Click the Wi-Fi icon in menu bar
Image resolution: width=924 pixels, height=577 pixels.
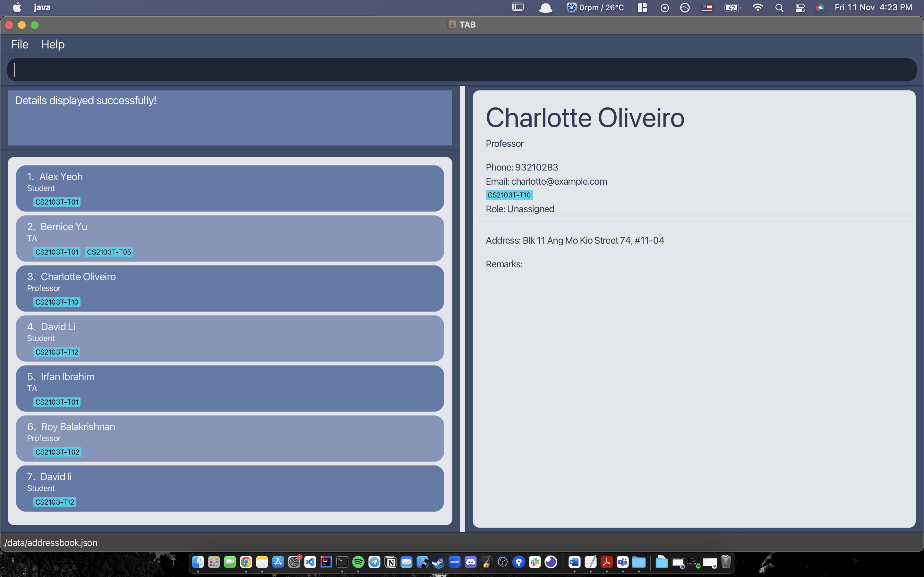click(x=757, y=8)
